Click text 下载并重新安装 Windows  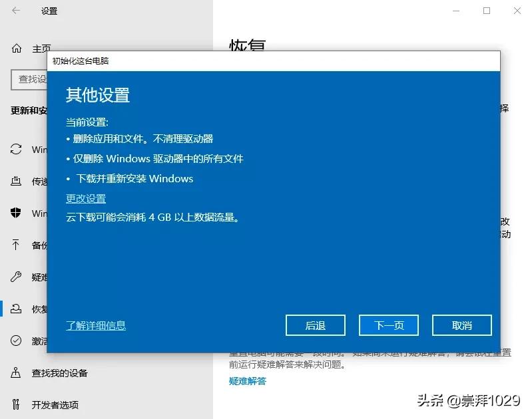[135, 179]
